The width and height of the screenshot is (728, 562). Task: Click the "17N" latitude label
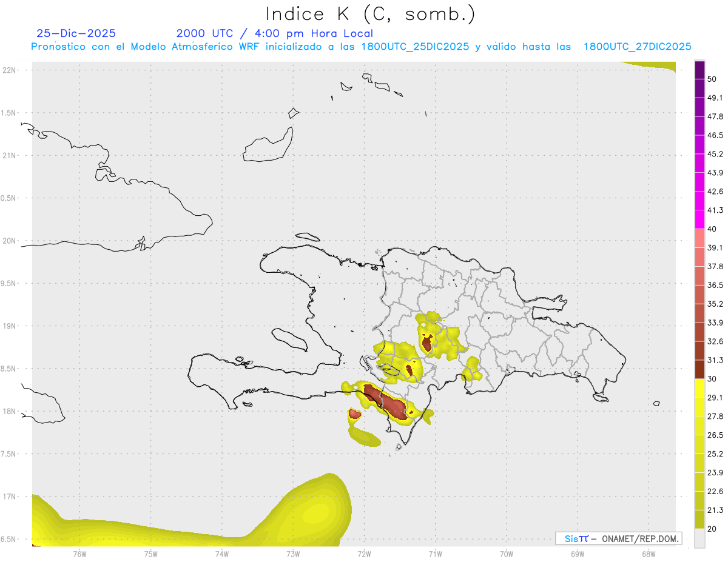point(9,497)
